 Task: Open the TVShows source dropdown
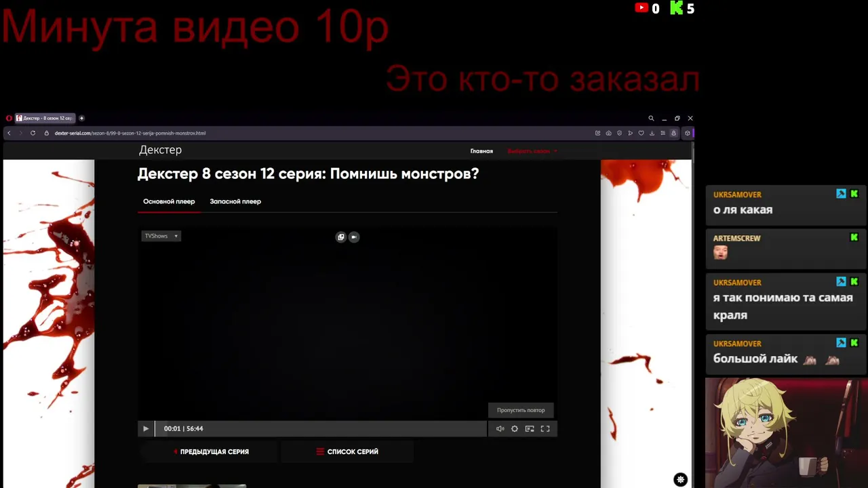pyautogui.click(x=161, y=236)
